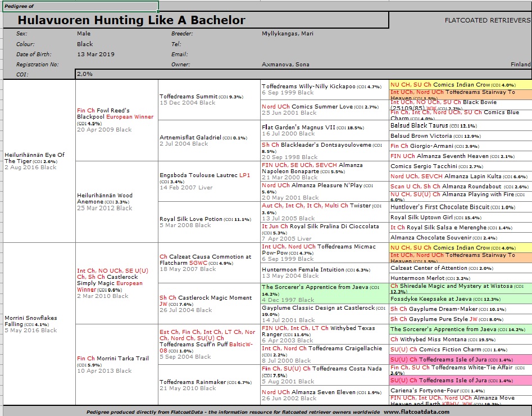Click the title "Hulavuoren Hunting Like A Bachelor"
532x416 pixels.
pyautogui.click(x=131, y=20)
